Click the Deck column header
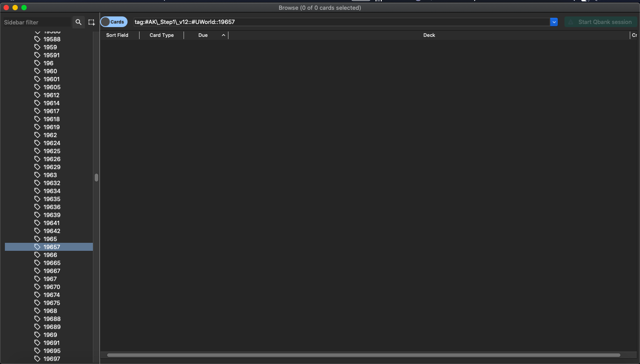The width and height of the screenshot is (640, 364). (429, 35)
